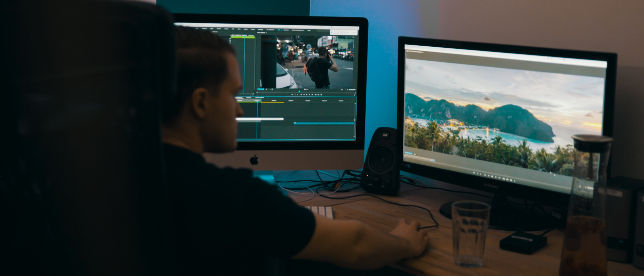Click the notification popup at the iMac's top right
The width and height of the screenshot is (644, 276).
coord(344,32)
